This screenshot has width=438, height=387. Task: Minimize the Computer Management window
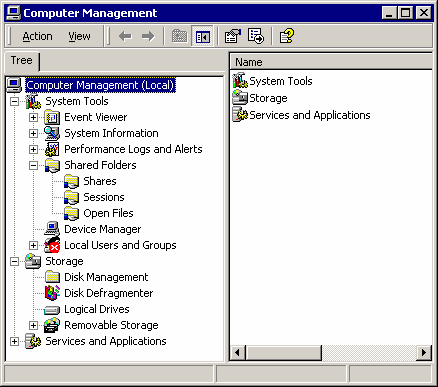point(389,13)
